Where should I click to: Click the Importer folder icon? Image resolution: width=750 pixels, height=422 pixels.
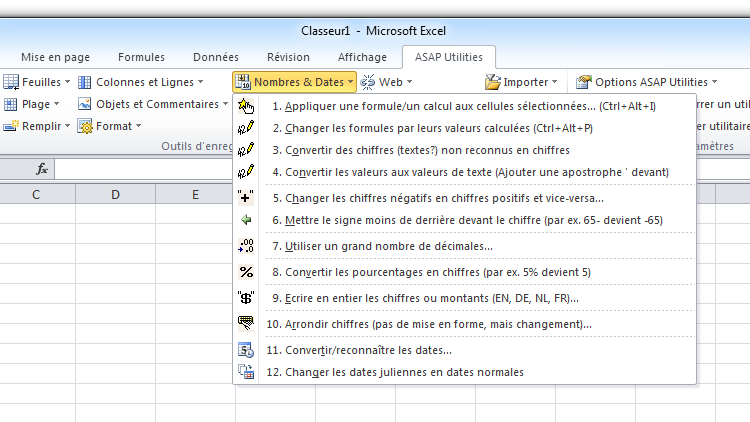pyautogui.click(x=493, y=82)
